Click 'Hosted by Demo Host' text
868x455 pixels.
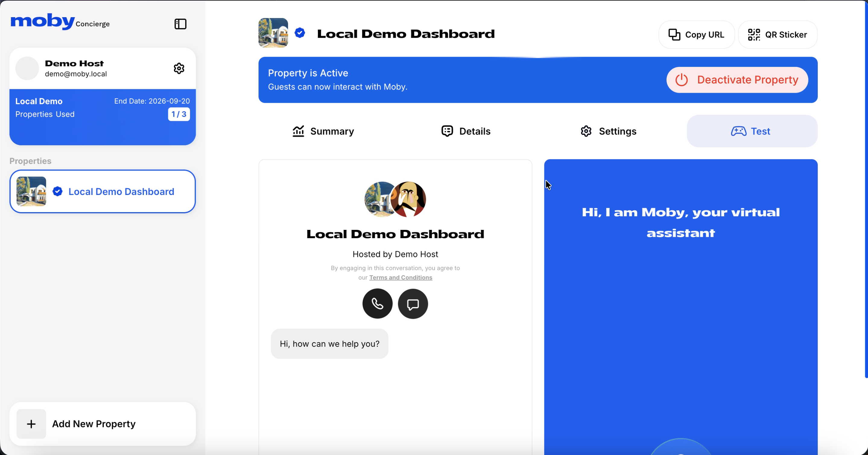pos(395,254)
